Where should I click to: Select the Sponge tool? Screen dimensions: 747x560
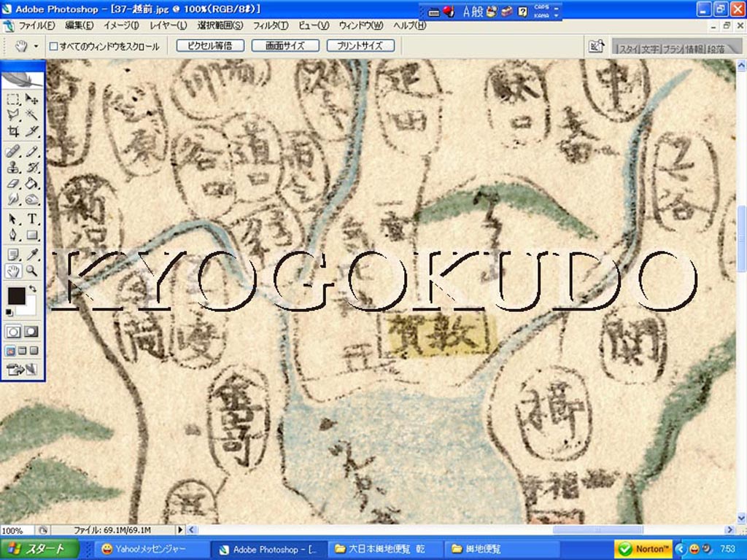coord(31,198)
